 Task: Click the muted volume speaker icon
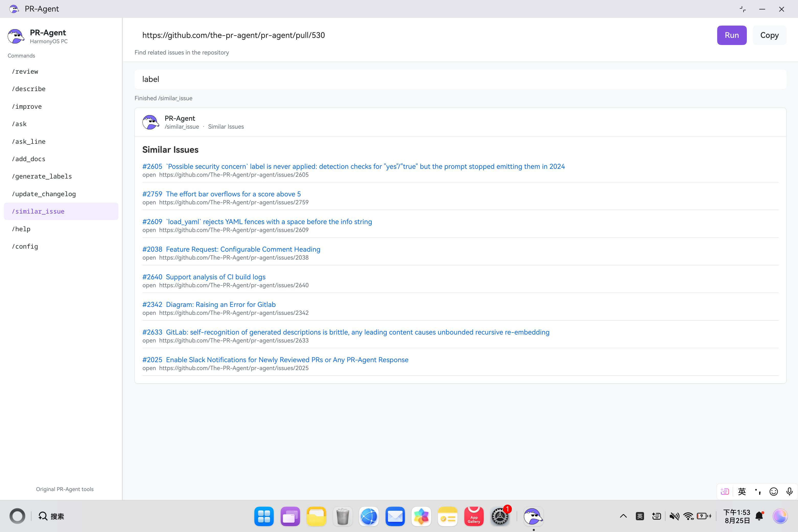click(674, 516)
